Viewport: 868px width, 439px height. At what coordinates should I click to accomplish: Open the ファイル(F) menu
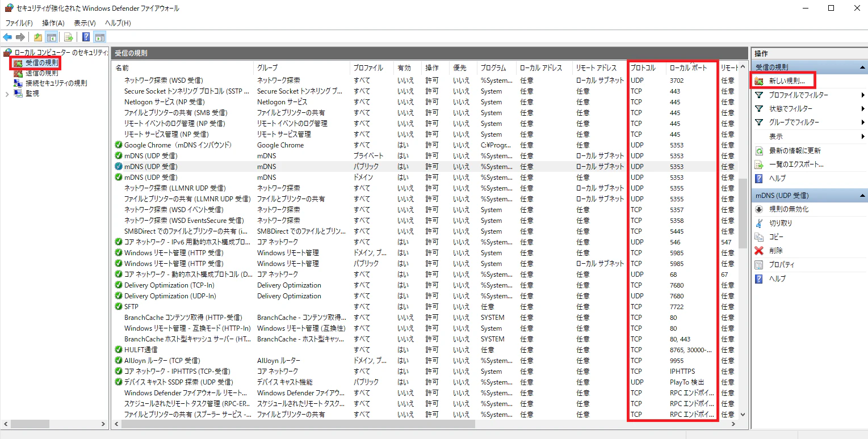tap(19, 23)
